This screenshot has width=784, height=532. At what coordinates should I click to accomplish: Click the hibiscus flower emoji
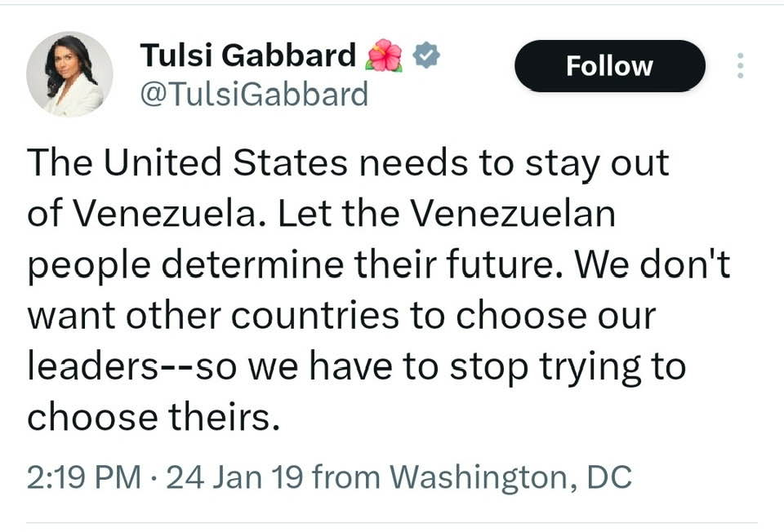(x=384, y=55)
